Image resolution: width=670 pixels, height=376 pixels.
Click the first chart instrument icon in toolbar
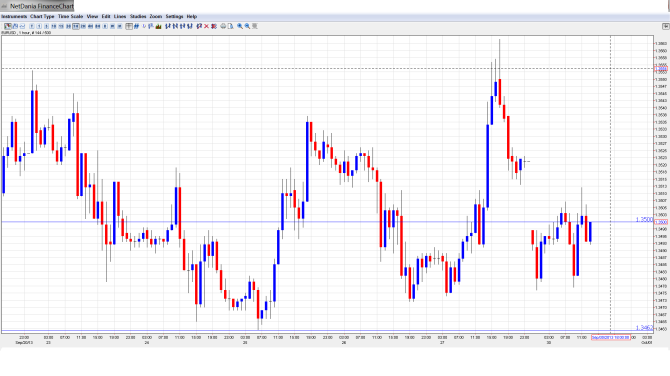pos(8,26)
